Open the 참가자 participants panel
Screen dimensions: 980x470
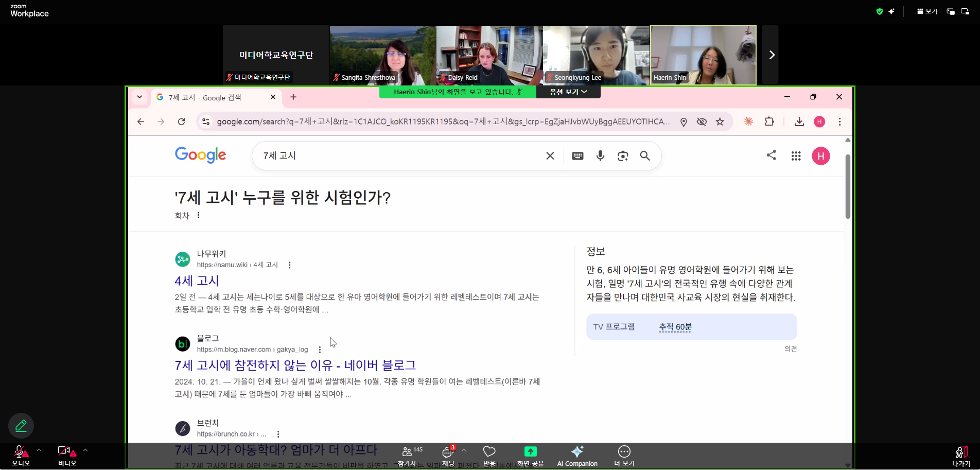[x=407, y=455]
